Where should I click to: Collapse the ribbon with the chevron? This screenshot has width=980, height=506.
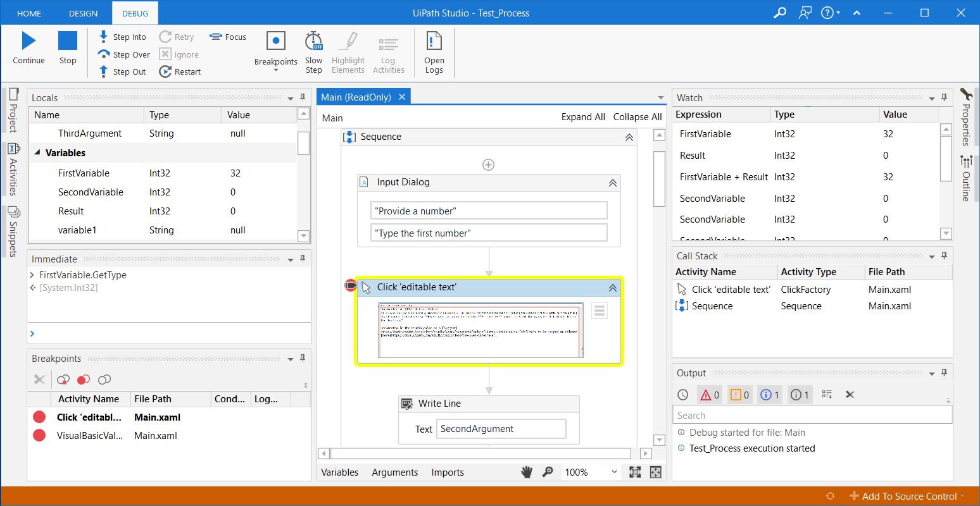click(x=857, y=13)
